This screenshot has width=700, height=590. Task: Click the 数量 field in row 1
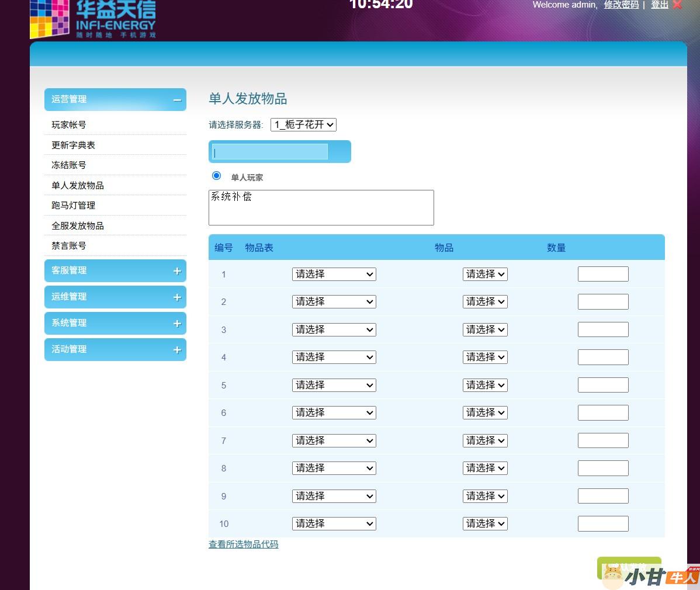(603, 274)
